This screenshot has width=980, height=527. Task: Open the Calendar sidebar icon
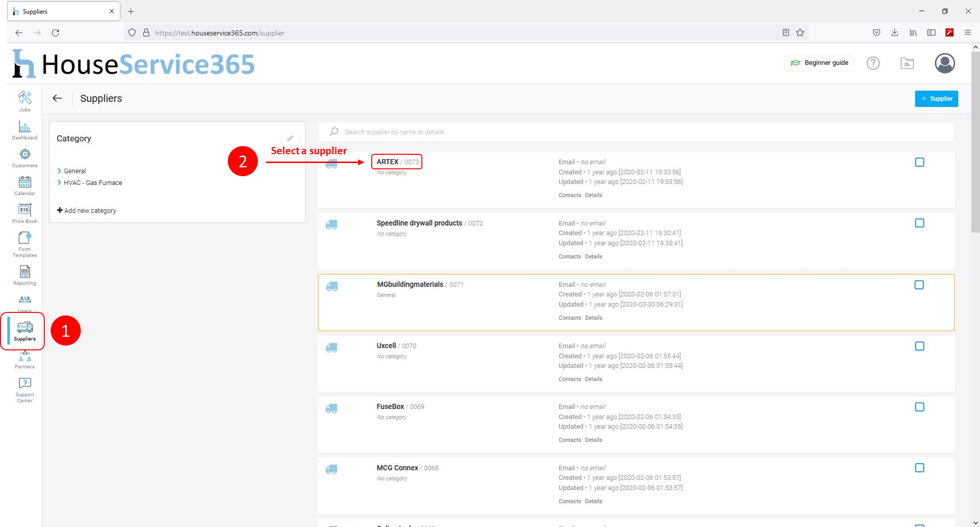coord(24,186)
